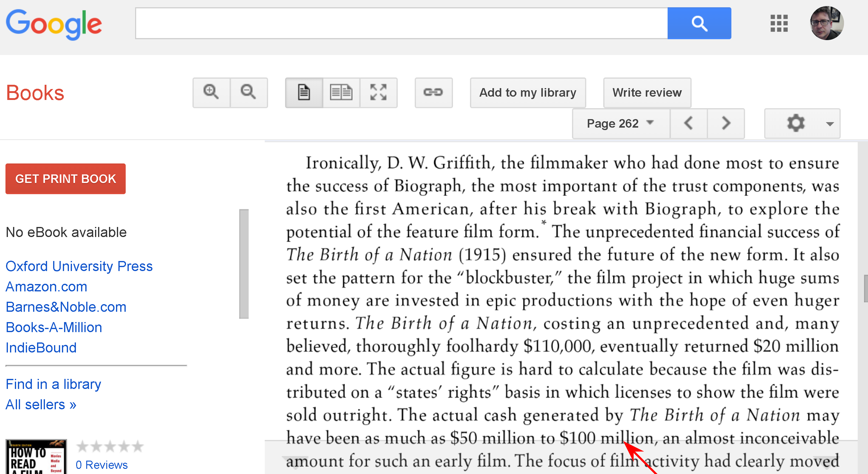Click the link clip icon

pos(433,92)
